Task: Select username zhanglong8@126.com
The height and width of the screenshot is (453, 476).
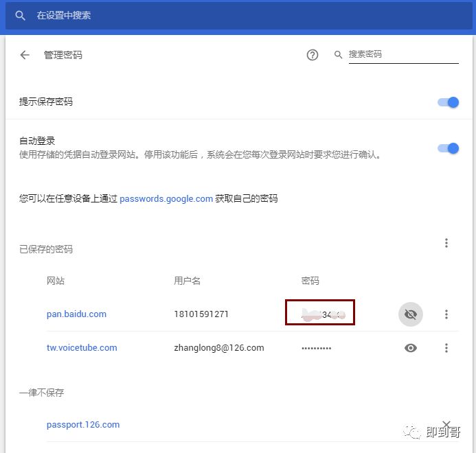Action: tap(219, 348)
